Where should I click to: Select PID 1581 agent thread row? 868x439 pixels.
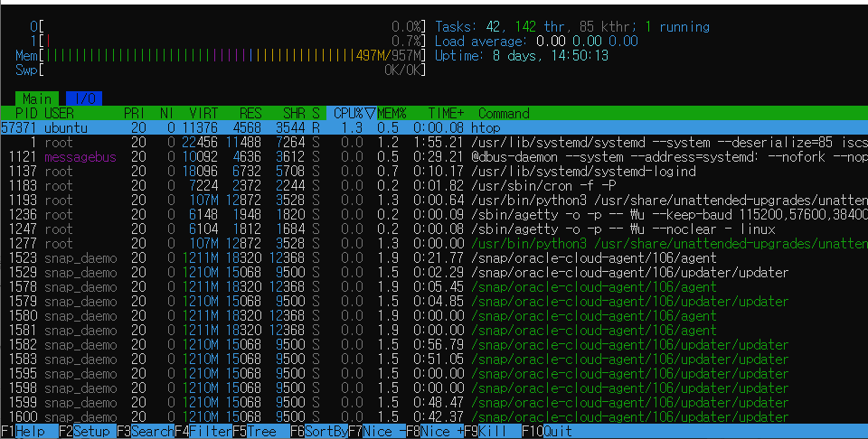434,330
